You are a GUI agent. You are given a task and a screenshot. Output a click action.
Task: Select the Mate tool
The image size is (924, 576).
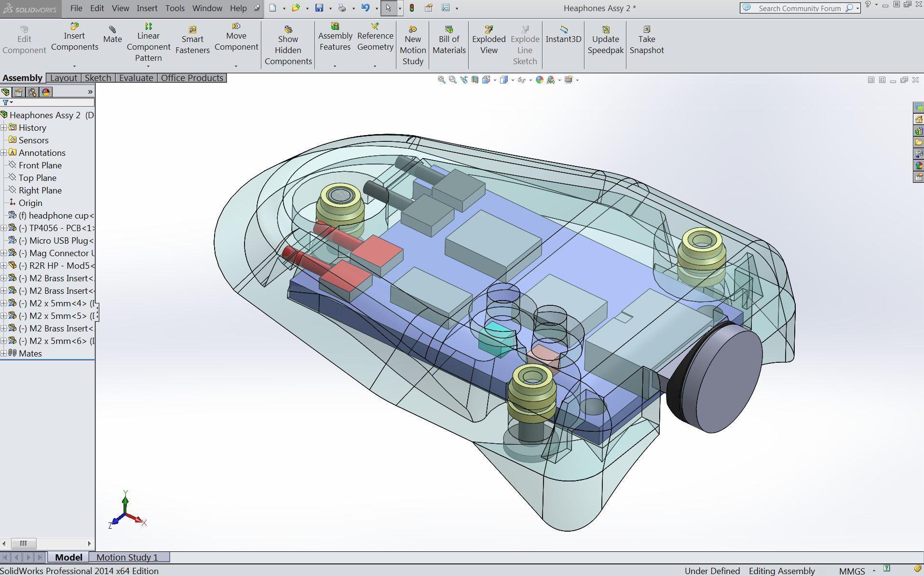coord(112,35)
